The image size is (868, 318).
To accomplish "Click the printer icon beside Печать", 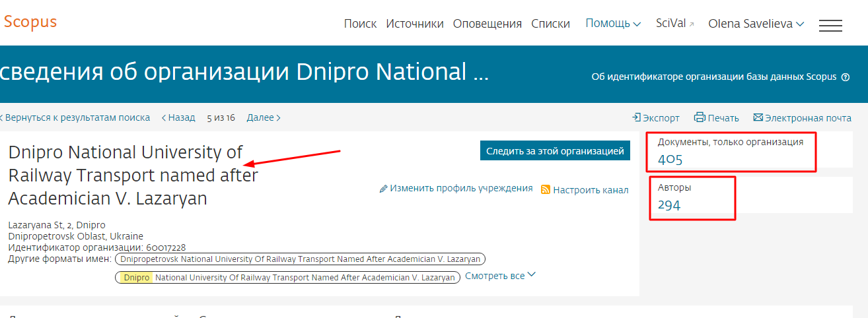I will (700, 117).
